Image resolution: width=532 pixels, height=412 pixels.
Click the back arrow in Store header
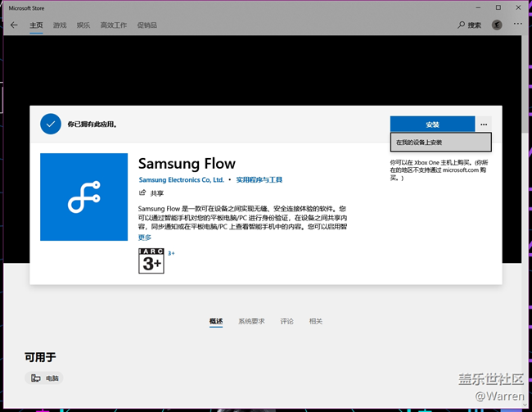pos(13,25)
